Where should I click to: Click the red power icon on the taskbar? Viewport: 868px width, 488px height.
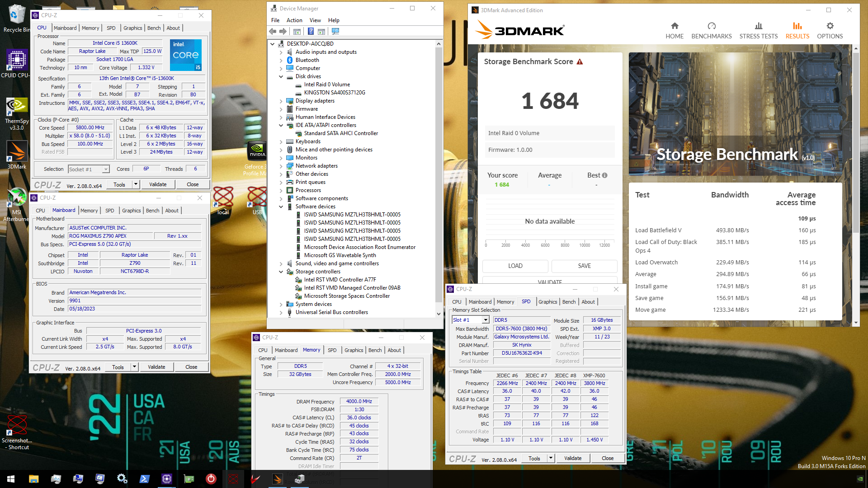point(211,479)
